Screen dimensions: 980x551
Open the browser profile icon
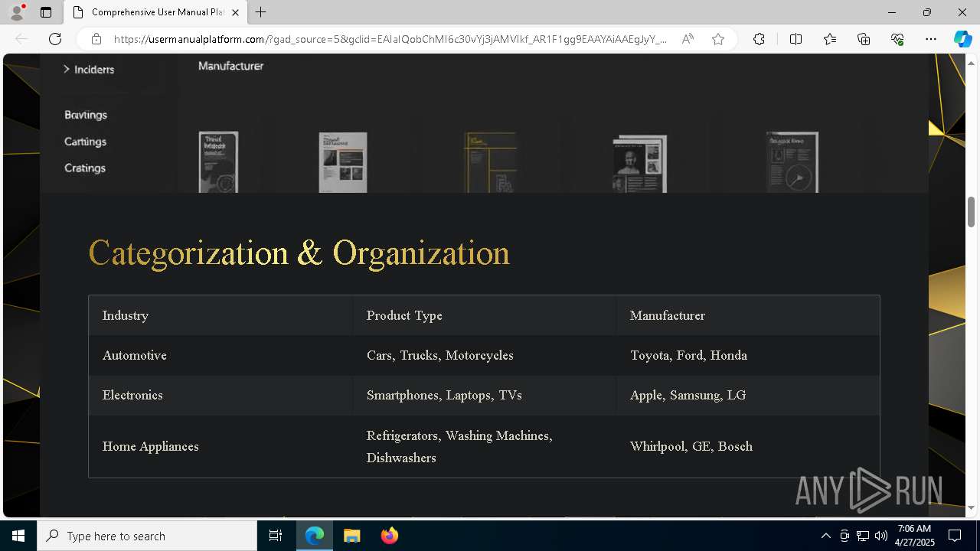16,12
